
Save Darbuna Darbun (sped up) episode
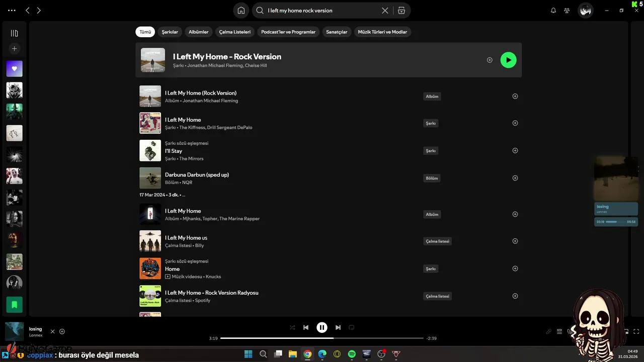point(515,178)
